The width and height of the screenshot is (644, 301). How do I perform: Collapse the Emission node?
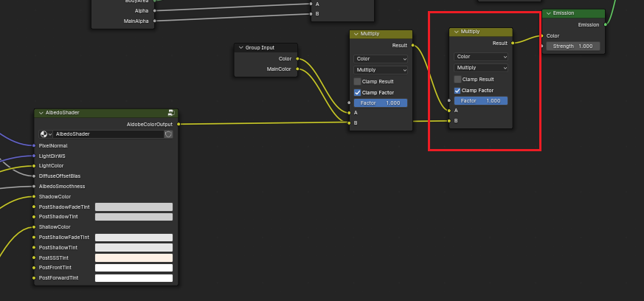click(x=548, y=13)
